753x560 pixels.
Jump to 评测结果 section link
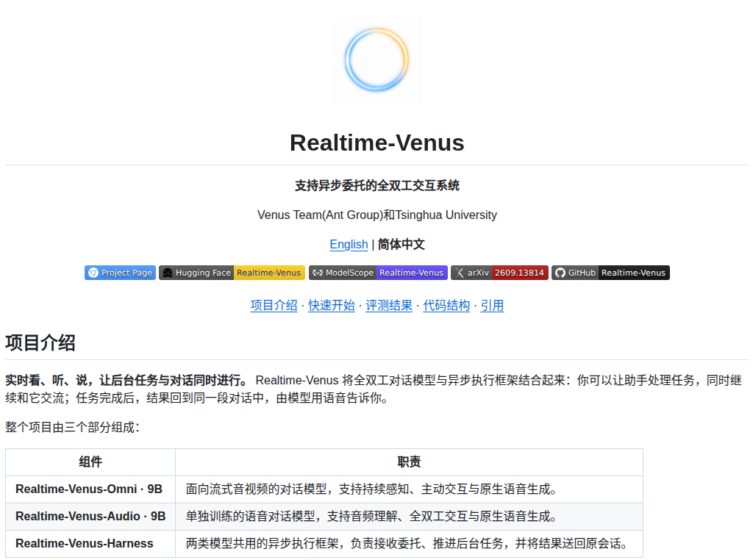389,305
